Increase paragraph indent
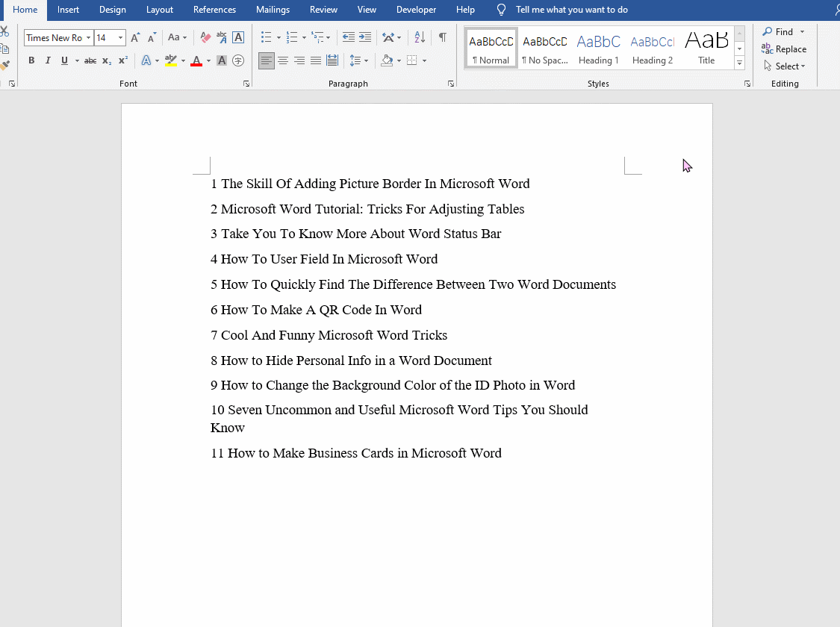Screen dimensions: 840x627 tap(365, 37)
